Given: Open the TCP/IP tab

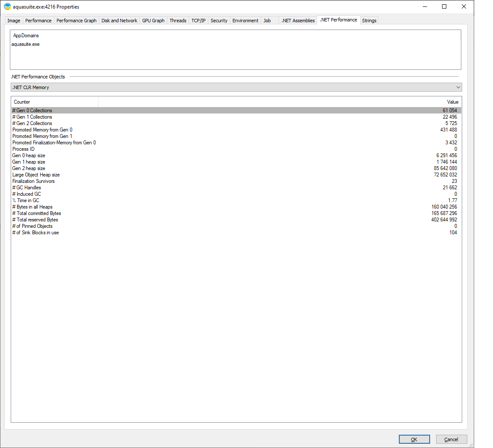Looking at the screenshot, I should [199, 21].
